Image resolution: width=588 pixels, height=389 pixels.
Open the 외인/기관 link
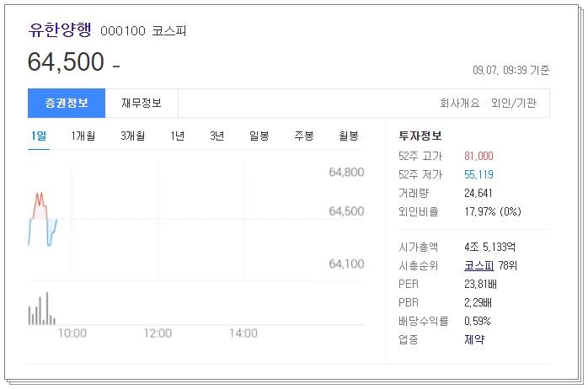point(514,103)
